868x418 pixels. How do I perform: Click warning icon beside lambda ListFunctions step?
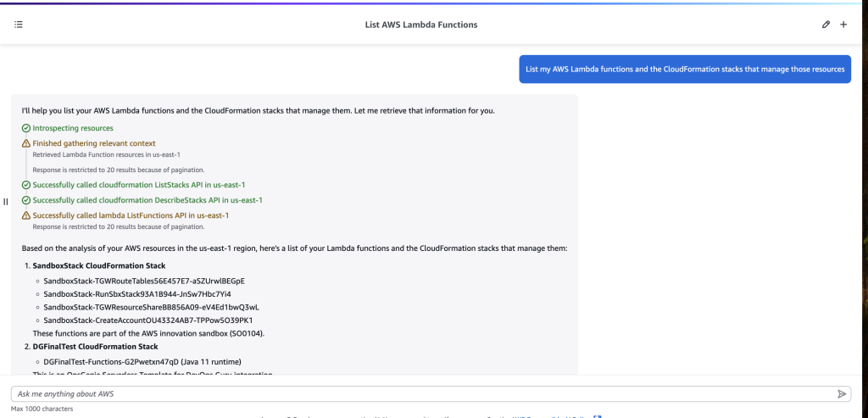click(26, 215)
